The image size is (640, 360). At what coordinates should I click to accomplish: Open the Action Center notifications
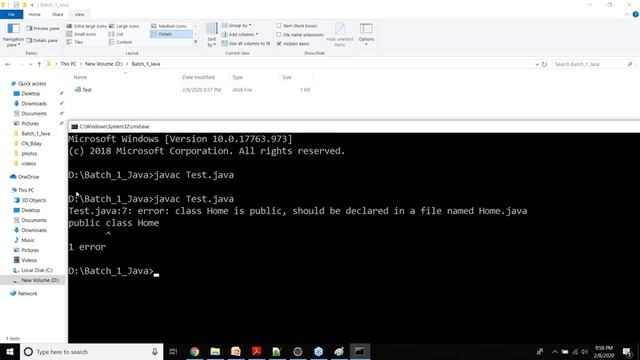click(x=627, y=351)
